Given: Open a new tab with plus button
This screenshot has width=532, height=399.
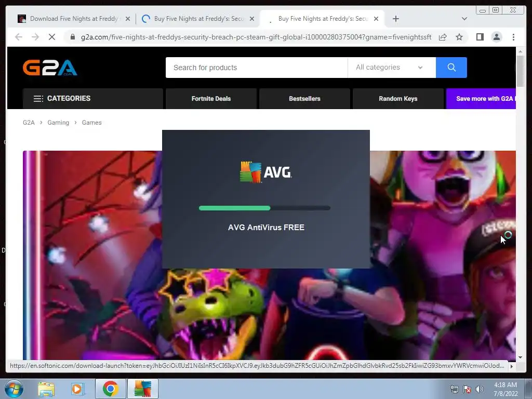Looking at the screenshot, I should pos(395,19).
